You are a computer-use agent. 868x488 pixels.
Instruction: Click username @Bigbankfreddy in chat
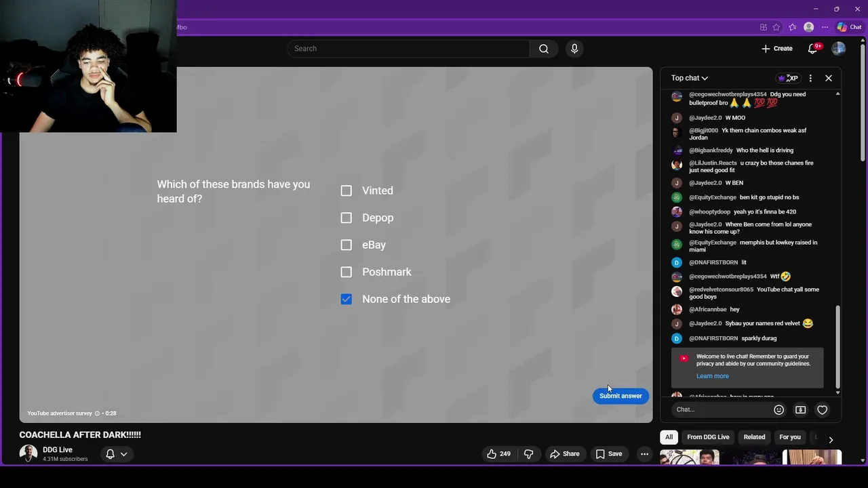point(711,150)
